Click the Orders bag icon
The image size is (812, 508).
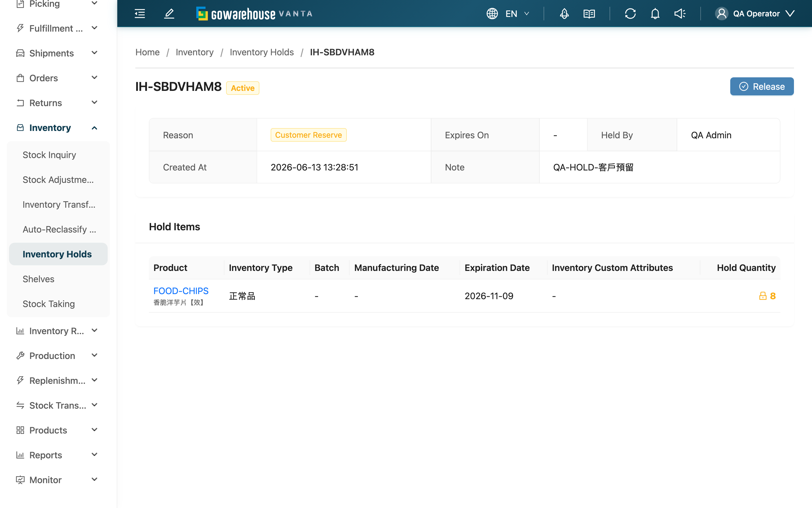click(20, 78)
